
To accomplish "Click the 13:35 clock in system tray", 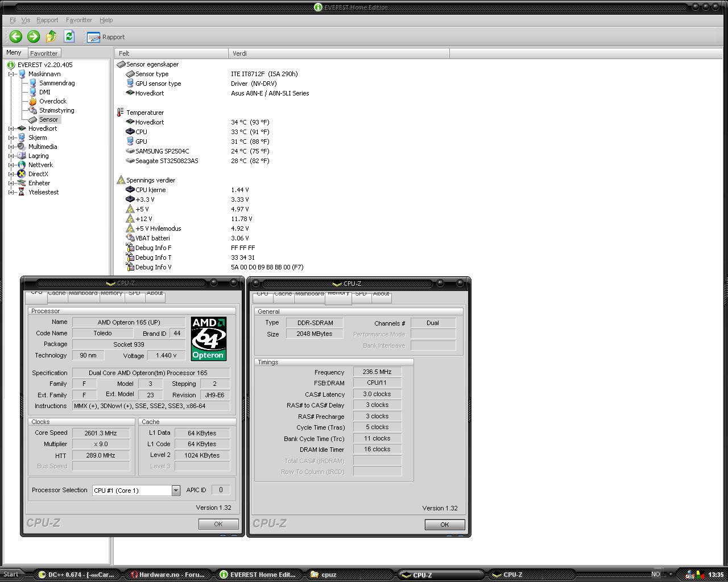I will click(x=715, y=575).
